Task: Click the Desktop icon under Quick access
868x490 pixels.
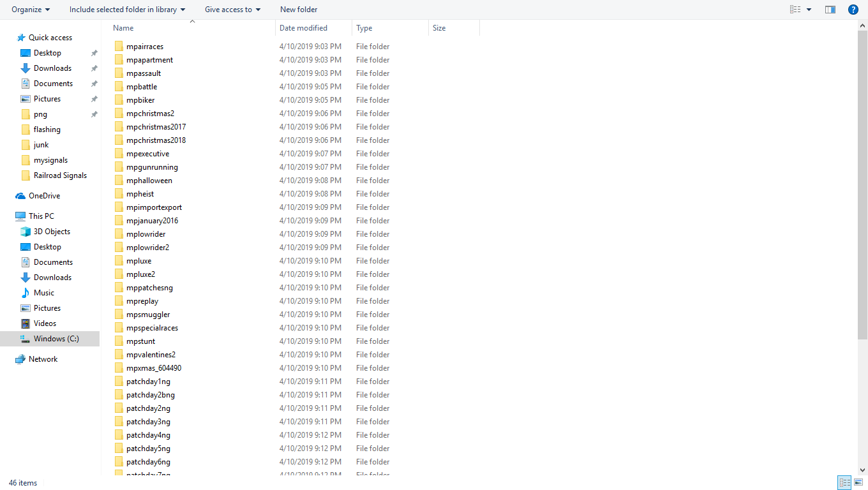Action: click(x=26, y=53)
